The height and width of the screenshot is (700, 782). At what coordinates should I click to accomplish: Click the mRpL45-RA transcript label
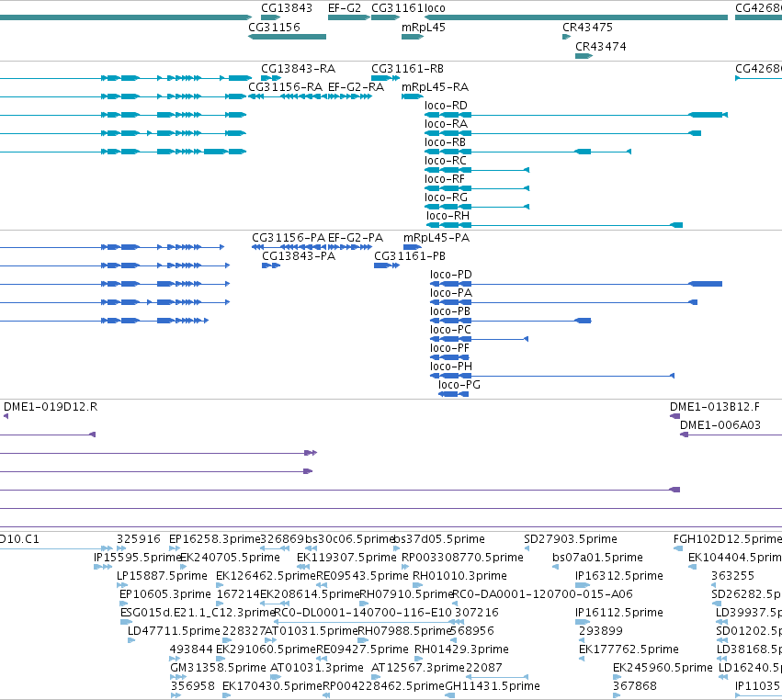pyautogui.click(x=435, y=86)
